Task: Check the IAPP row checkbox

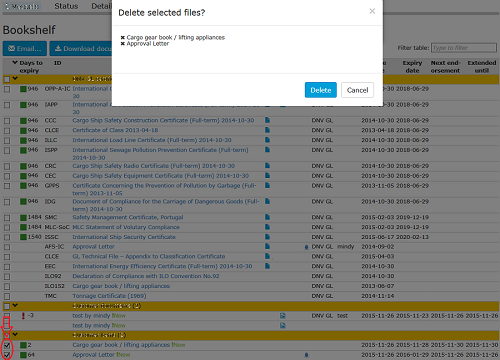Action: click(x=7, y=105)
